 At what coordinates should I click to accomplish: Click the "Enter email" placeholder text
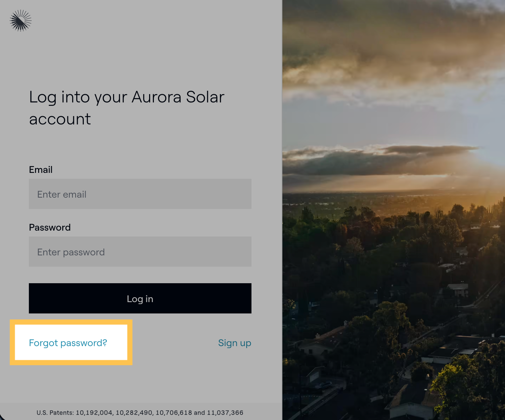coord(62,195)
